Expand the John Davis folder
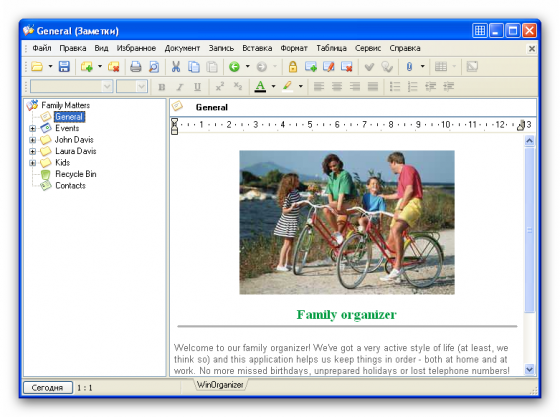 tap(32, 140)
